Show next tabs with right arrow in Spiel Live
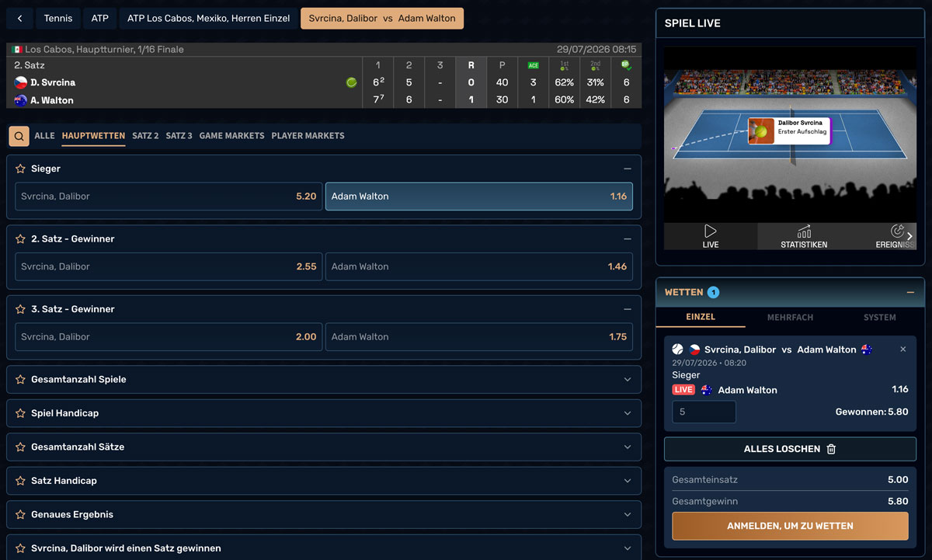 (x=909, y=236)
